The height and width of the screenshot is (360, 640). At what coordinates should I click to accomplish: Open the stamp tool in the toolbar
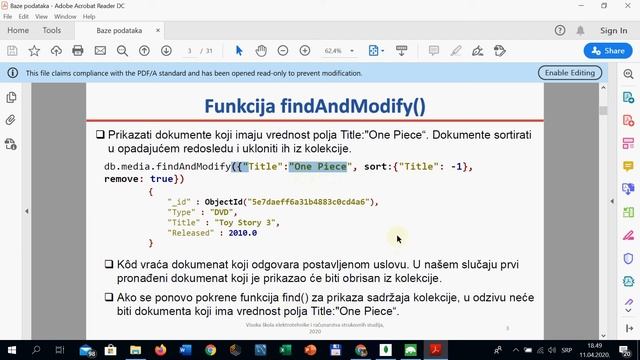click(500, 51)
